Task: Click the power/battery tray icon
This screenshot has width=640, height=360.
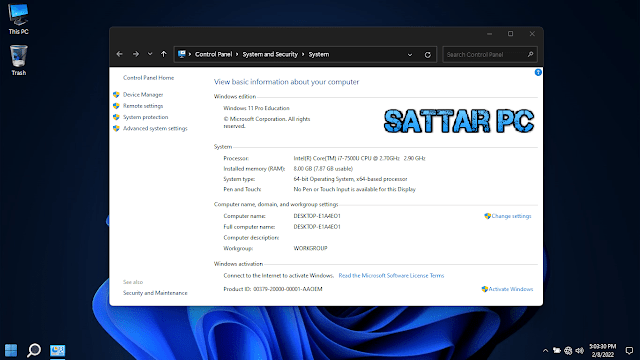Action: [x=556, y=350]
